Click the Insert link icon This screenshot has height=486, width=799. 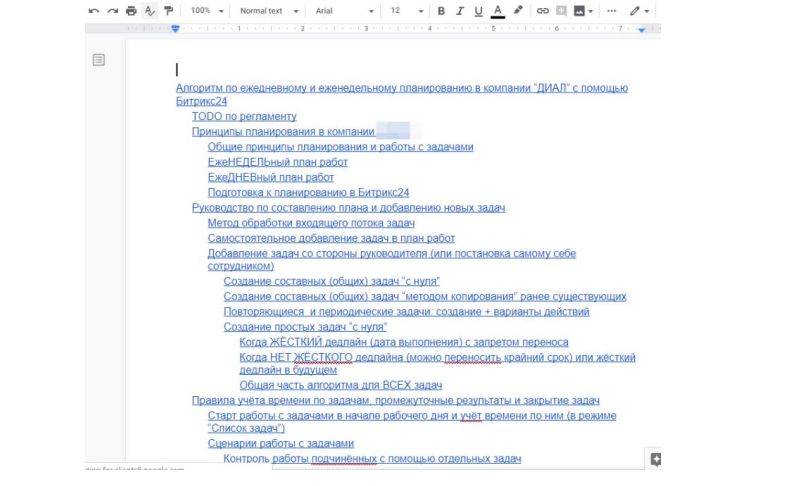pyautogui.click(x=543, y=11)
